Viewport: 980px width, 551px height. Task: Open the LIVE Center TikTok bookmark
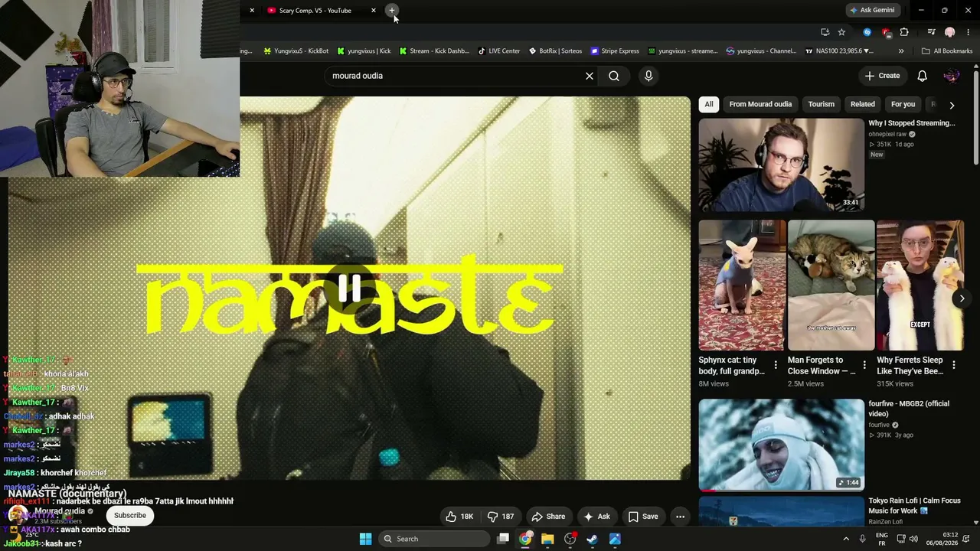click(499, 51)
